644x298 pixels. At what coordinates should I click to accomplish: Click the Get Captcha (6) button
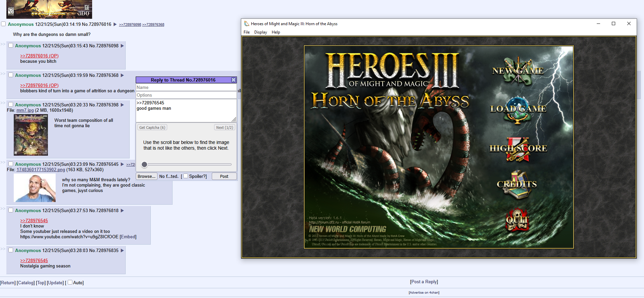tap(152, 128)
